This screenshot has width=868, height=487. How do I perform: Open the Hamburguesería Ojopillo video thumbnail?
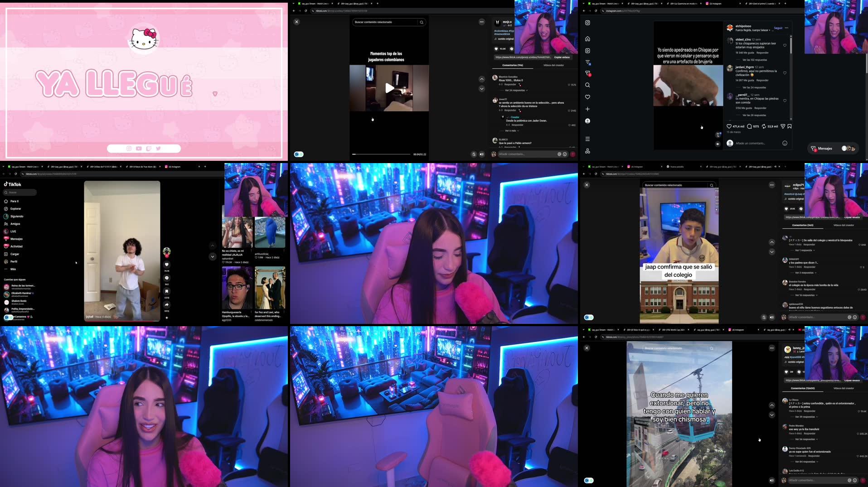[237, 288]
